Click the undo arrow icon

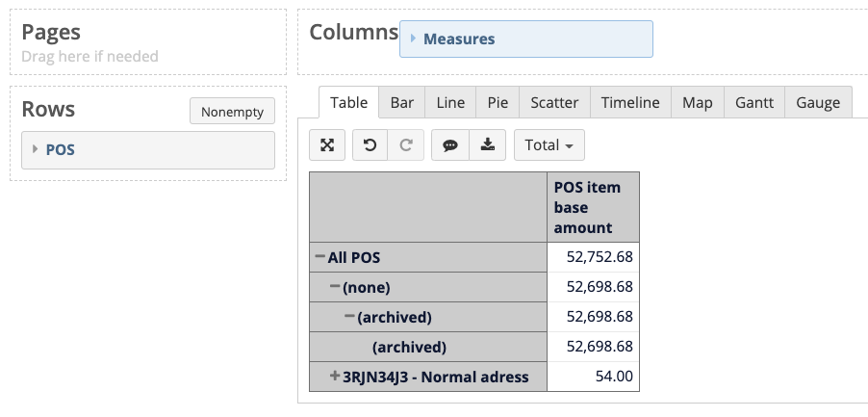370,145
